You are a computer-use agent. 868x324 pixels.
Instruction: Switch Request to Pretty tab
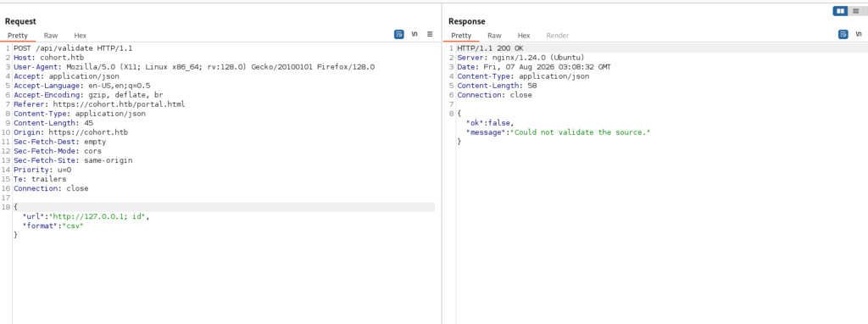click(18, 36)
